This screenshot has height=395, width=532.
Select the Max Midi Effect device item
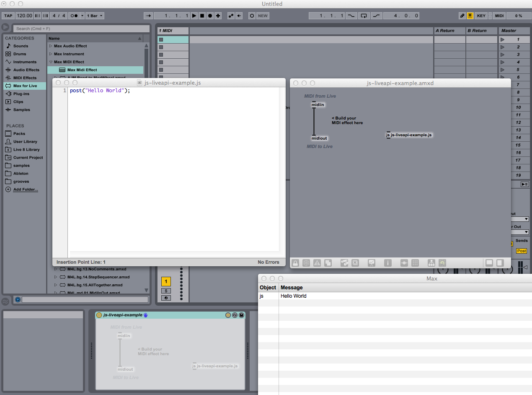[96, 70]
